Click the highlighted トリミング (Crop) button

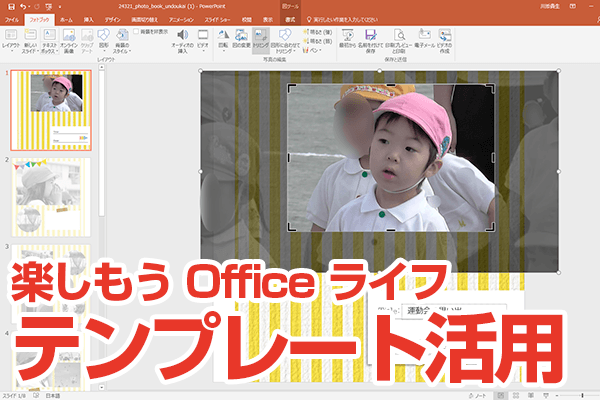(261, 40)
